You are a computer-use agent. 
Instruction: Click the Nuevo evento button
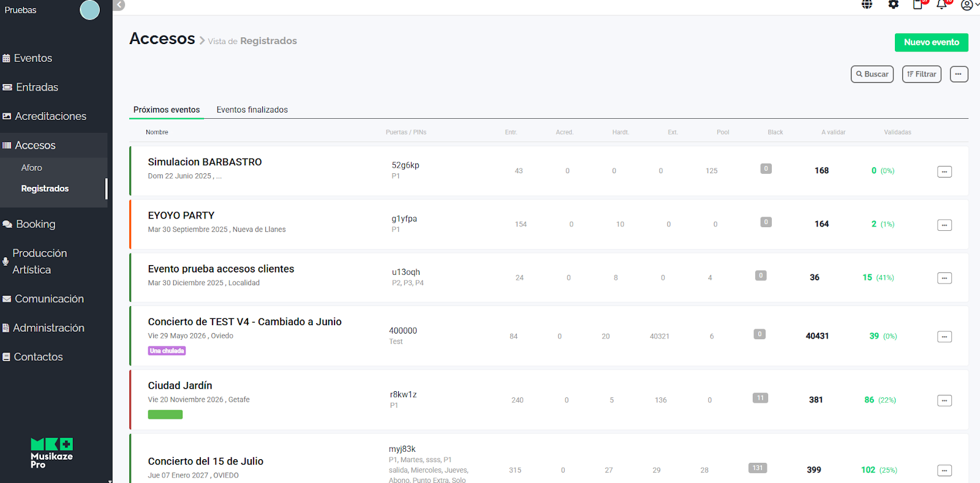click(x=931, y=42)
